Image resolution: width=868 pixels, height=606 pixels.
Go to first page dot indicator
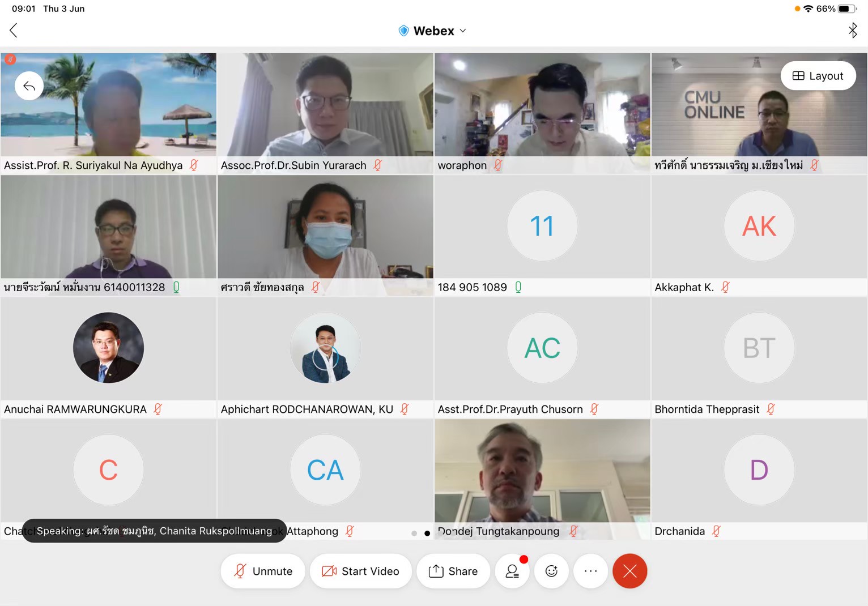[414, 533]
